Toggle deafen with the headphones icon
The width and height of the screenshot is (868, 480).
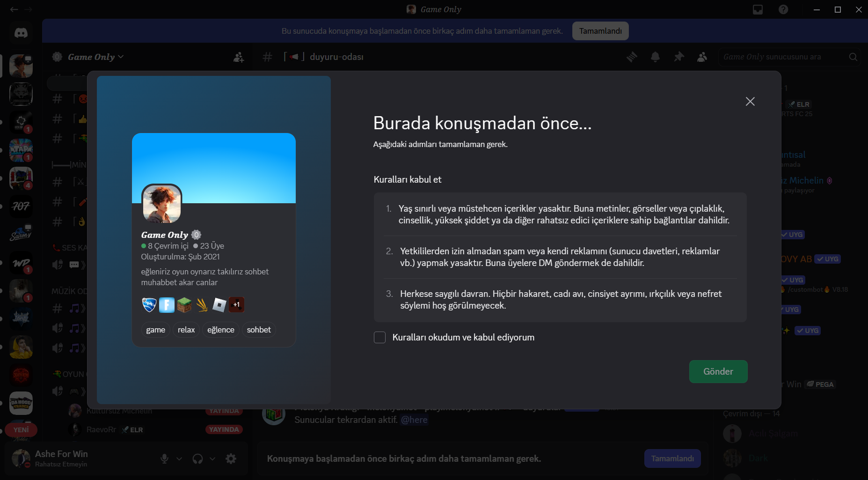197,459
